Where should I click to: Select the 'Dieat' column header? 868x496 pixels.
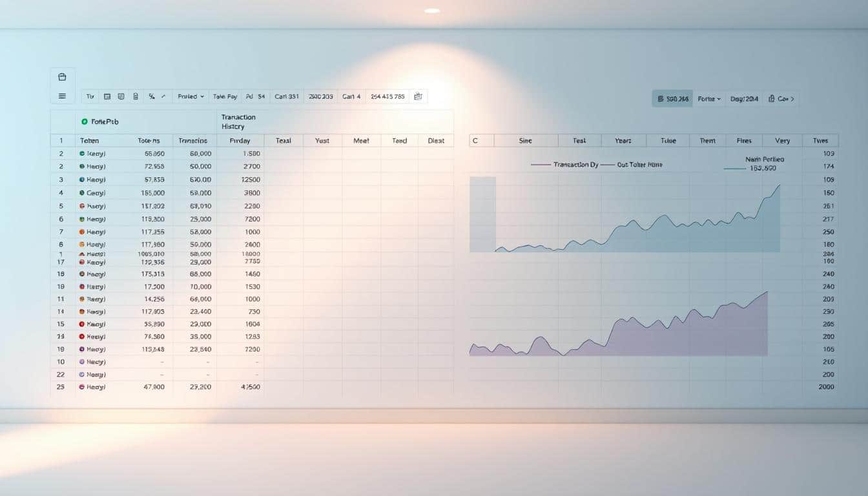436,140
